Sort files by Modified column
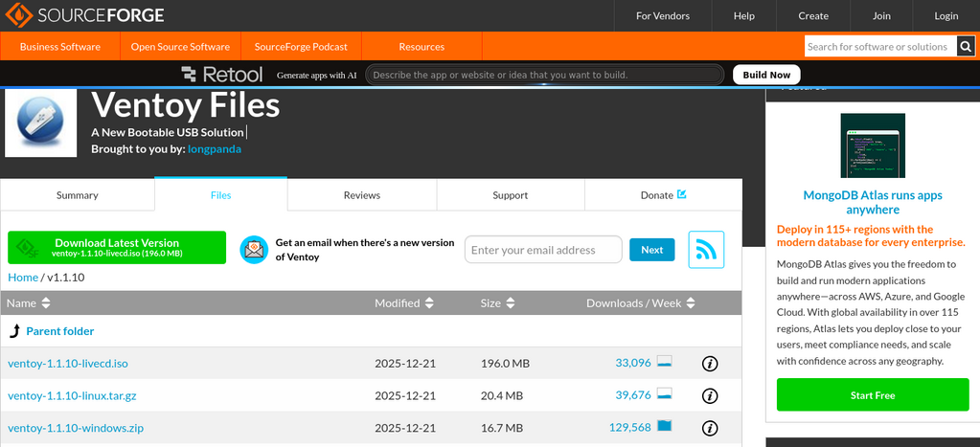The width and height of the screenshot is (980, 447). point(404,303)
